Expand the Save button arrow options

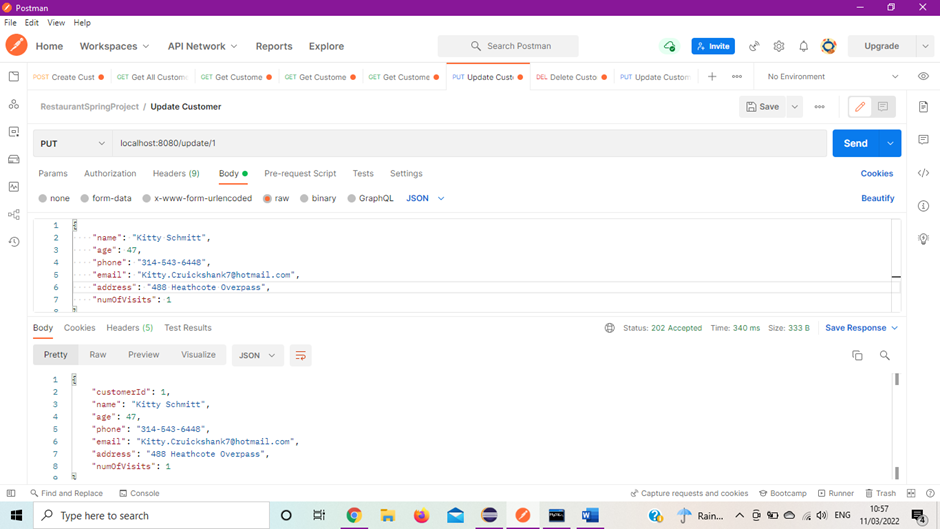[794, 107]
